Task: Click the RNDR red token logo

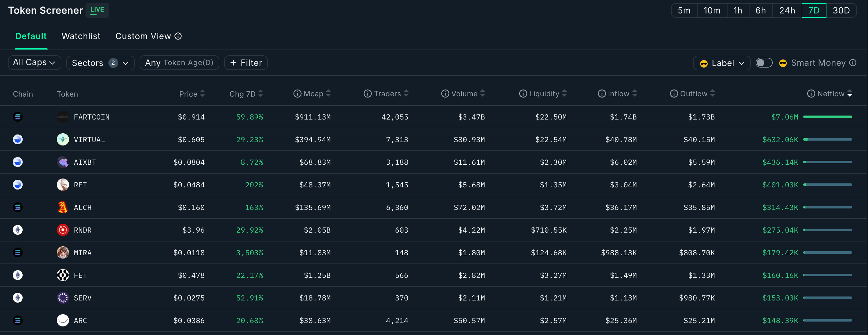Action: (x=63, y=230)
